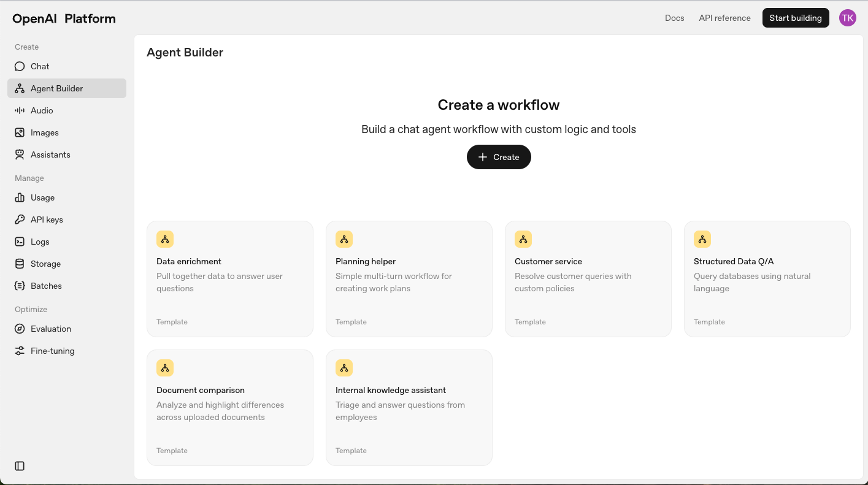This screenshot has height=485, width=868.
Task: Open the TK user avatar menu
Action: point(847,18)
